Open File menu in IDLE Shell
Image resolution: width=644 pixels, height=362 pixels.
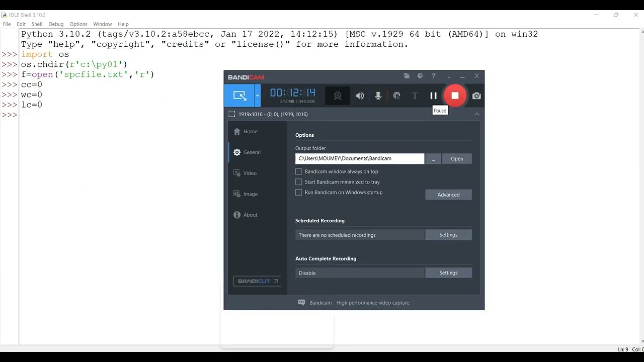7,24
